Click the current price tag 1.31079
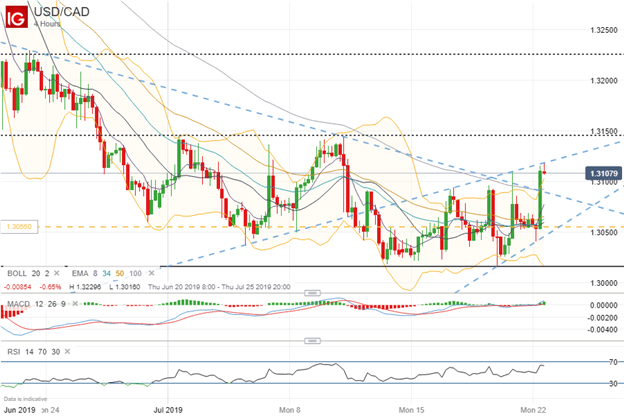This screenshot has height=416, width=624. [x=604, y=173]
